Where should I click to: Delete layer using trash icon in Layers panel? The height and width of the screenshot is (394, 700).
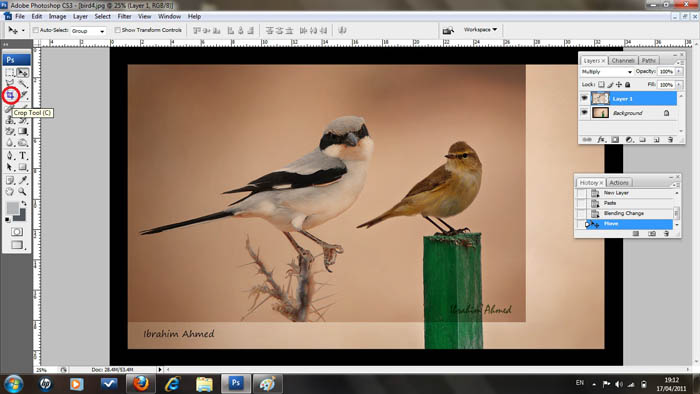click(670, 140)
